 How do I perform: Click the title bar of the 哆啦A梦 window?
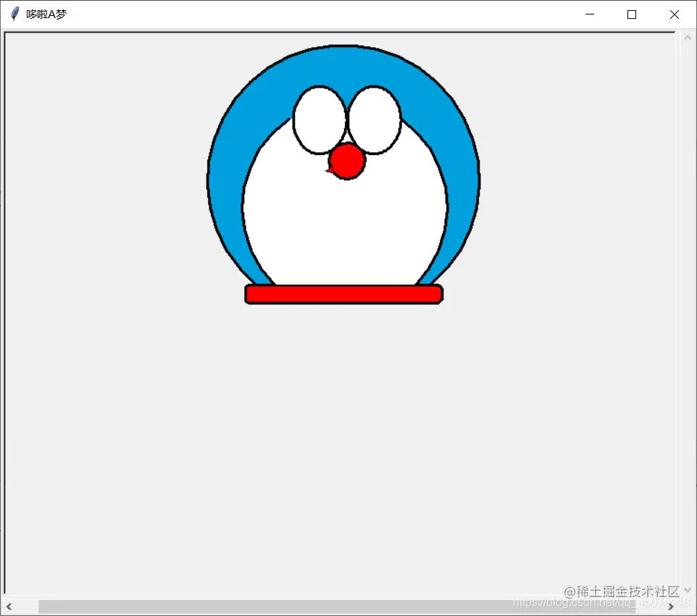[290, 13]
